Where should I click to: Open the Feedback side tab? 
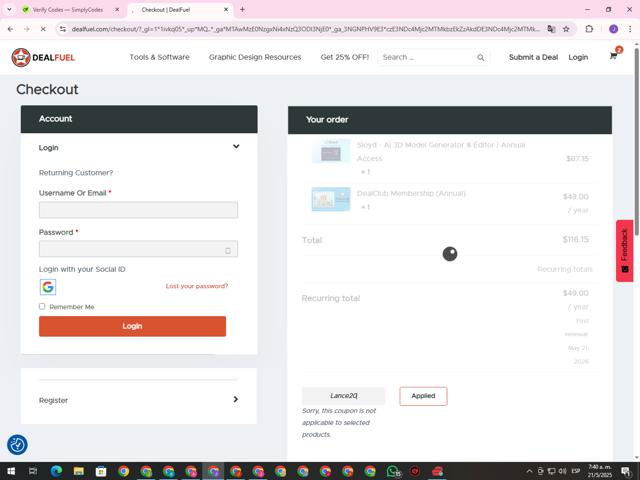coord(624,251)
